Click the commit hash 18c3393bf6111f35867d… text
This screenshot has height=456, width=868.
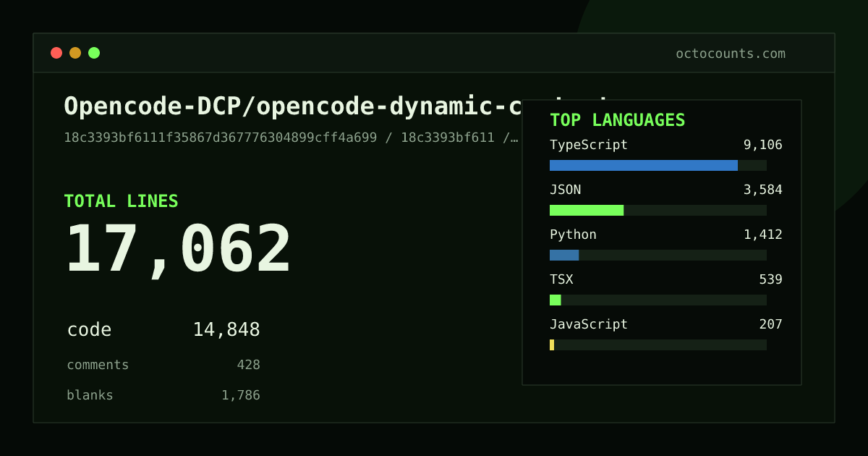pos(291,138)
